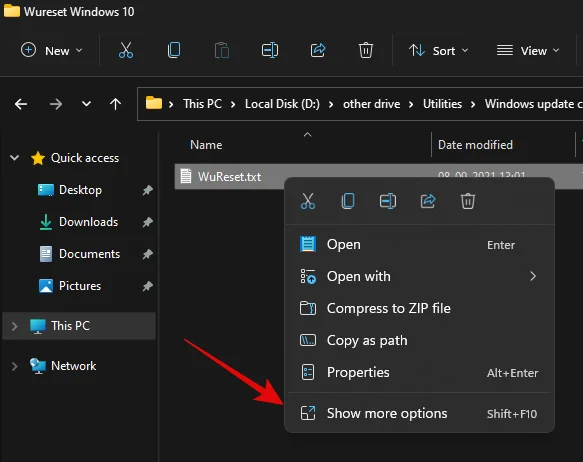Go back with the left arrow

pyautogui.click(x=21, y=104)
